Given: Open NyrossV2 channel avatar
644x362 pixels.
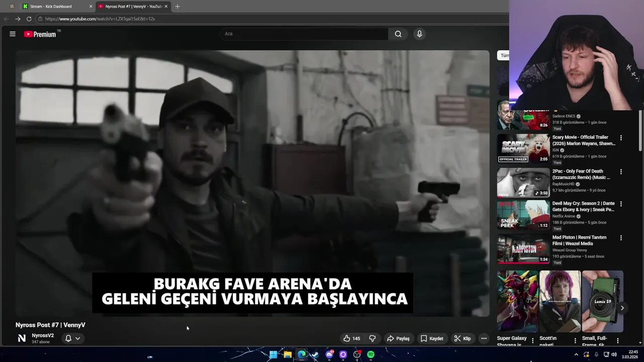Looking at the screenshot, I should (22, 338).
